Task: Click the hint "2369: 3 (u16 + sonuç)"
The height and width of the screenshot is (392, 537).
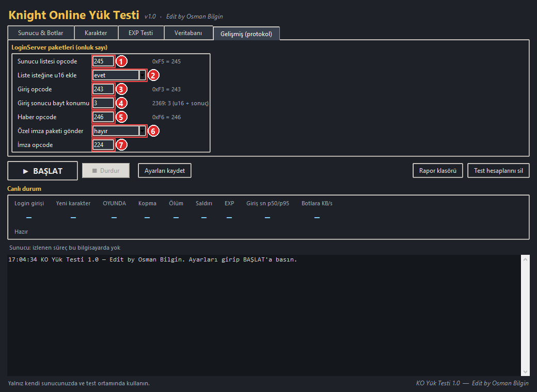Action: 181,103
